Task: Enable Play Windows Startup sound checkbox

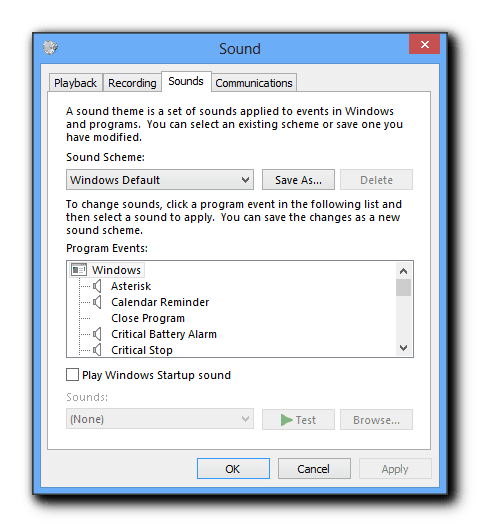Action: pyautogui.click(x=73, y=375)
